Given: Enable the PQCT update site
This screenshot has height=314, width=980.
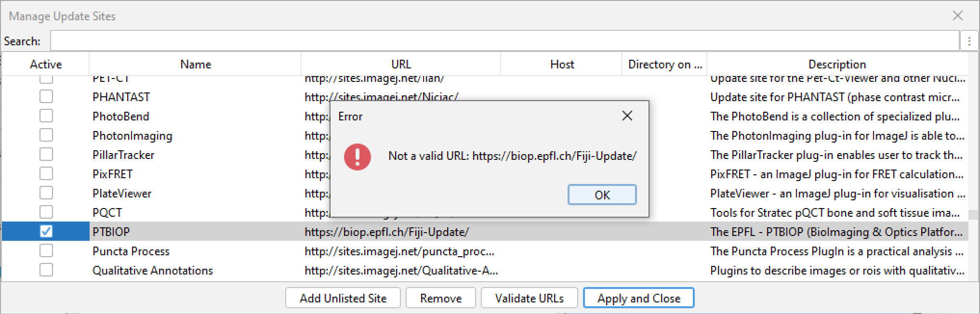Looking at the screenshot, I should [x=46, y=212].
